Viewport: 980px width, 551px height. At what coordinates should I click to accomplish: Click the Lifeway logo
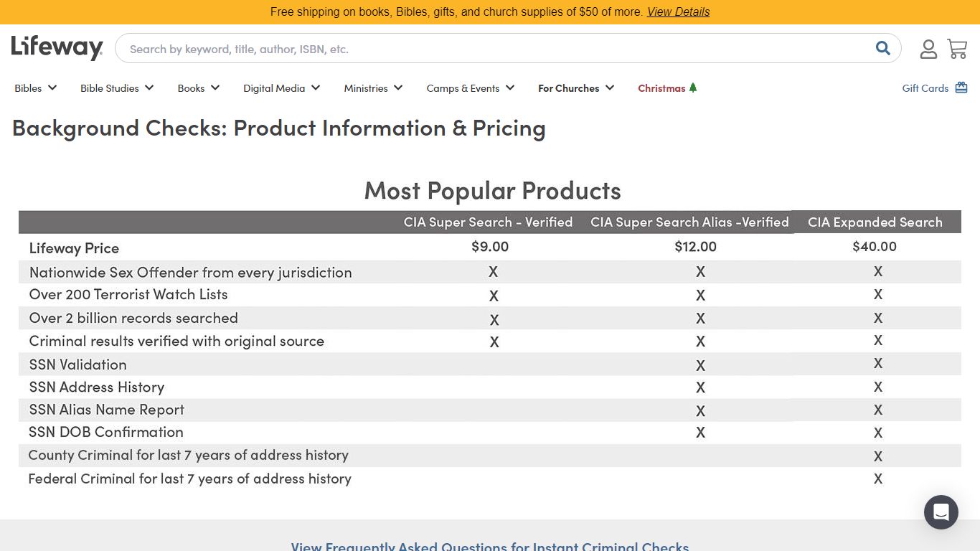pos(57,48)
